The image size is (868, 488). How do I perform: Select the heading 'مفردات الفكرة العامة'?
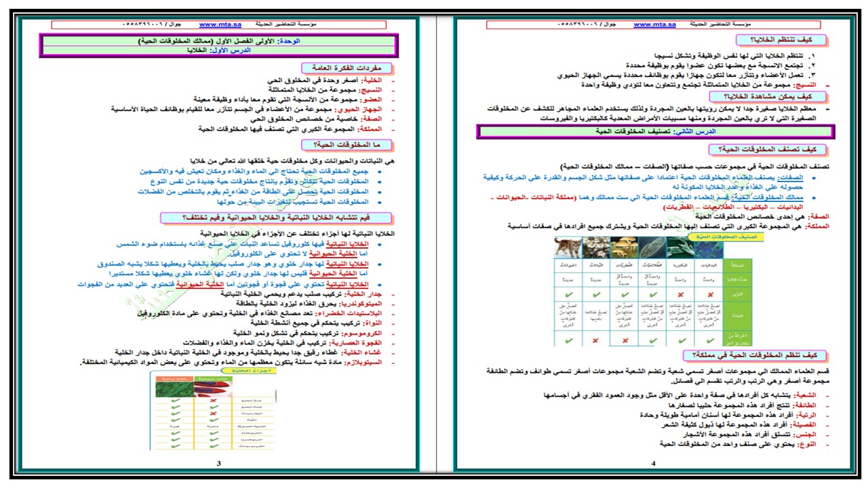pyautogui.click(x=347, y=68)
